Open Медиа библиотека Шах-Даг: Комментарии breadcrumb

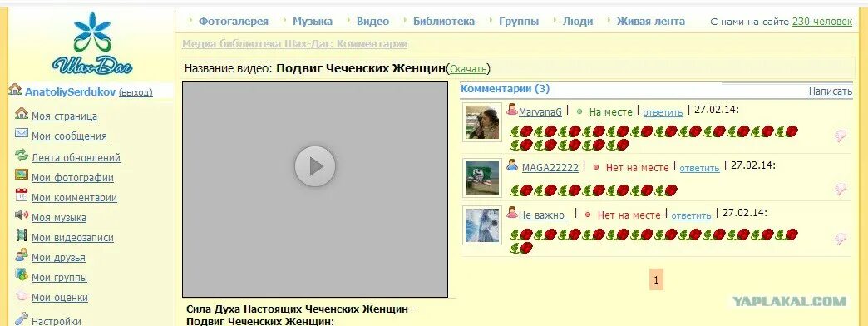point(295,44)
